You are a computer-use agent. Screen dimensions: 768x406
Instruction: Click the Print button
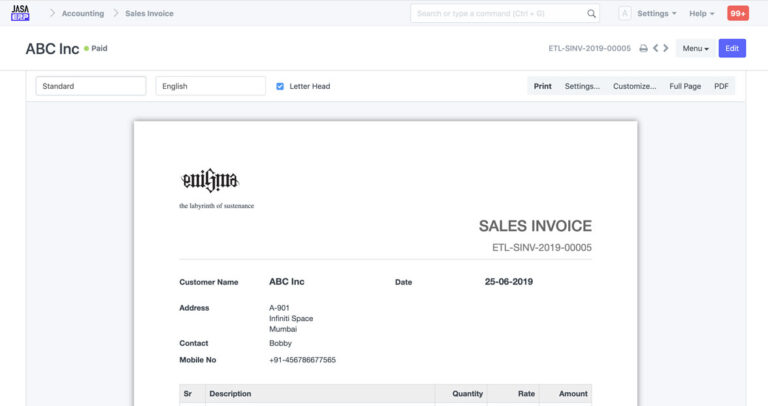click(x=542, y=86)
